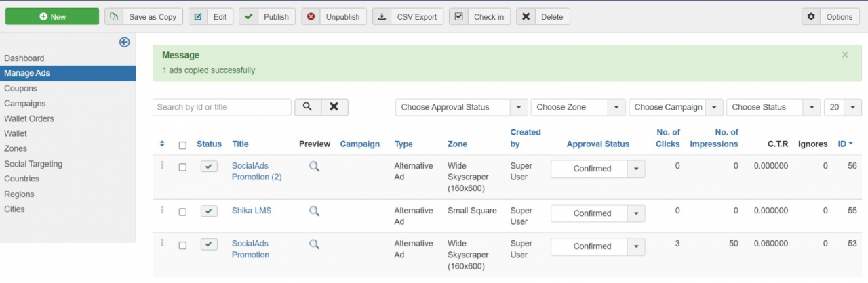The image size is (868, 283).
Task: Open the Shika LMS title link
Action: pos(251,211)
